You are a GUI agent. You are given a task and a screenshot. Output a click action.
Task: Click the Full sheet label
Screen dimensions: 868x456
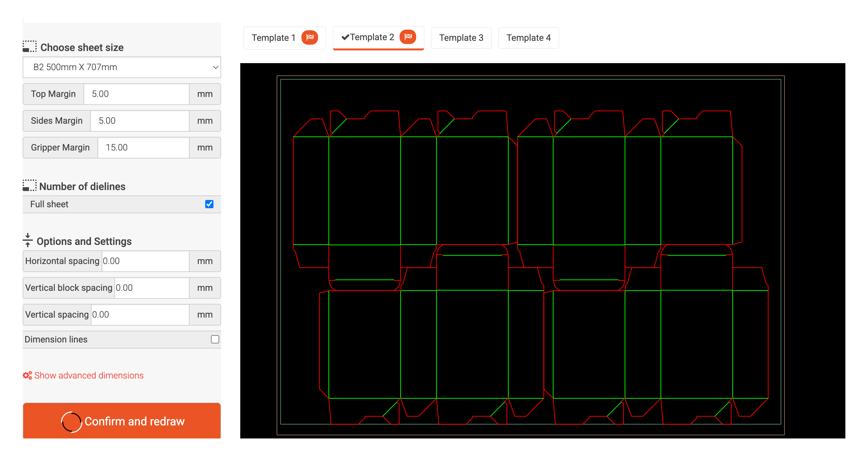click(x=49, y=204)
